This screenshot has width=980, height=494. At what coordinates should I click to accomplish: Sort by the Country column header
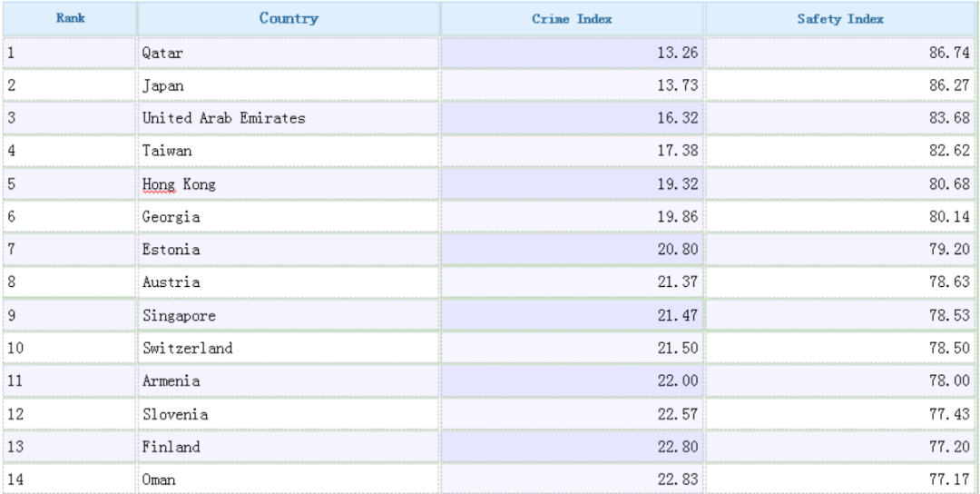pos(289,18)
